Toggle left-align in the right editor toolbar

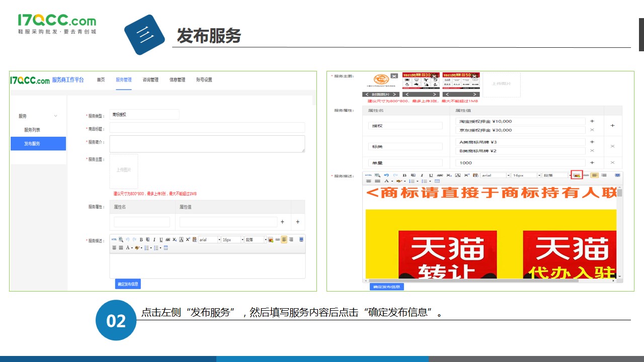pos(595,175)
